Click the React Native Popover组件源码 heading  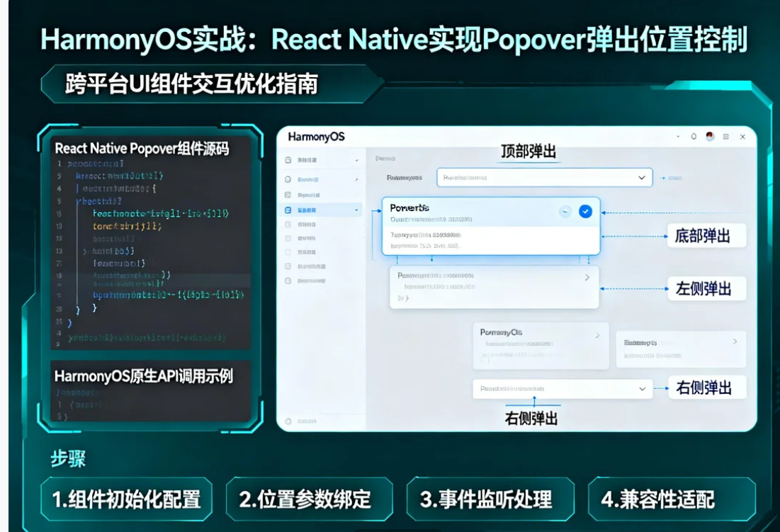click(x=142, y=149)
